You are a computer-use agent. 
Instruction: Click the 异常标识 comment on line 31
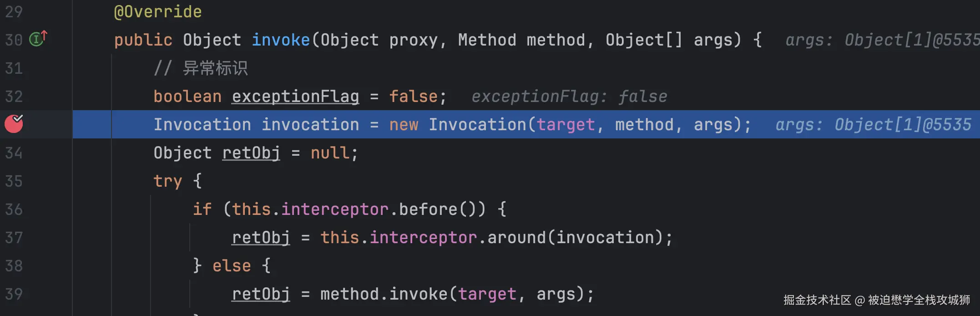(x=215, y=68)
